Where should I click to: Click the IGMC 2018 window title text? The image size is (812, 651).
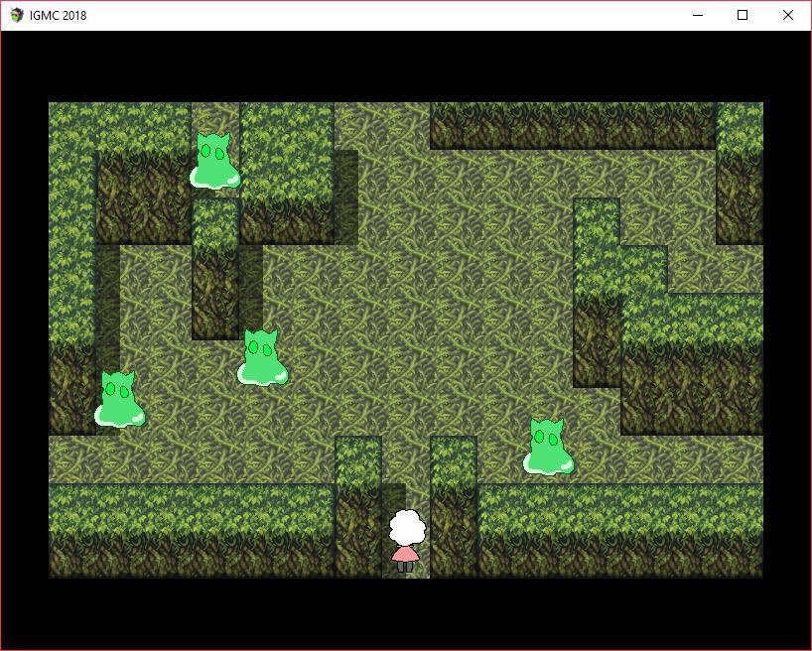point(58,16)
